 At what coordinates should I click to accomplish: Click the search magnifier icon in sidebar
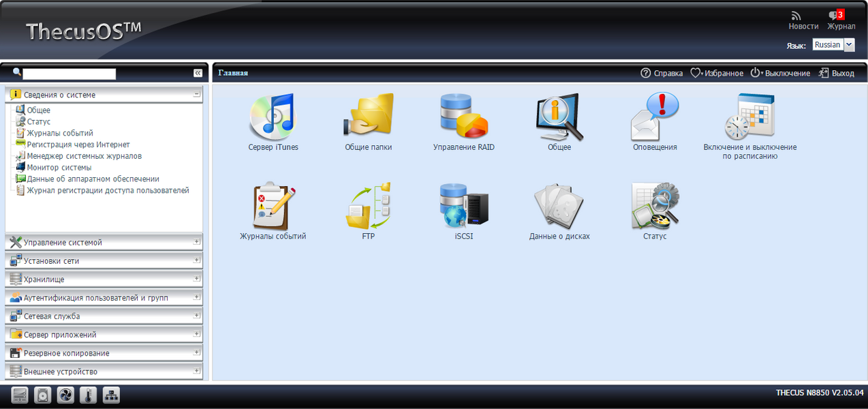(17, 72)
